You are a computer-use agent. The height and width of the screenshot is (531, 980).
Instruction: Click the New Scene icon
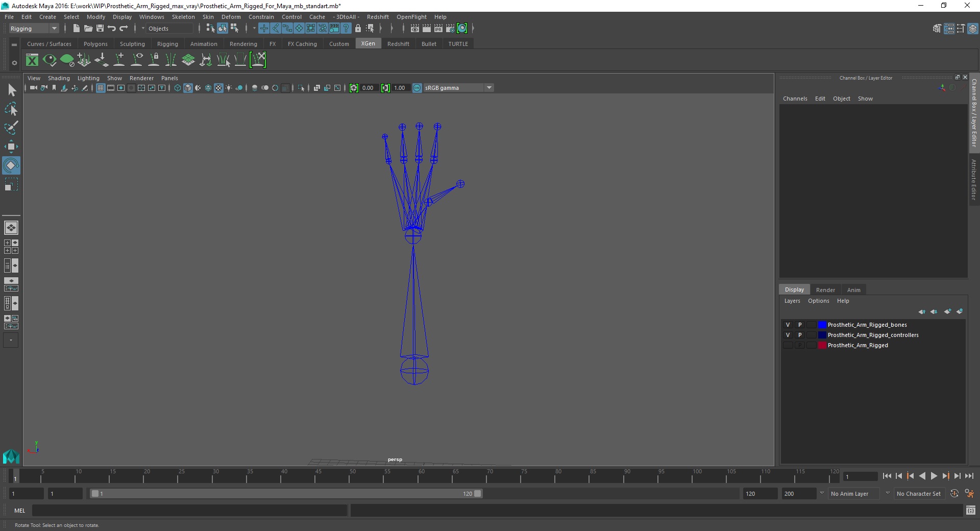tap(76, 29)
